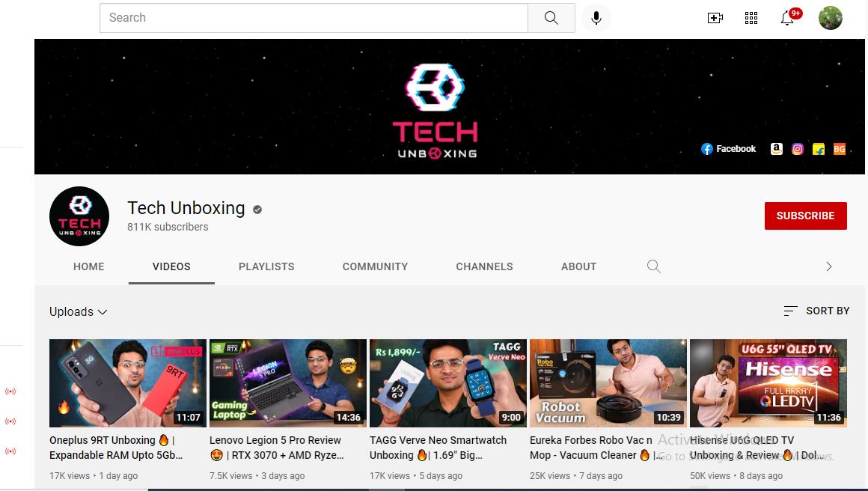Open the YouTube apps grid
Viewport: 868px width, 491px height.
pyautogui.click(x=751, y=18)
